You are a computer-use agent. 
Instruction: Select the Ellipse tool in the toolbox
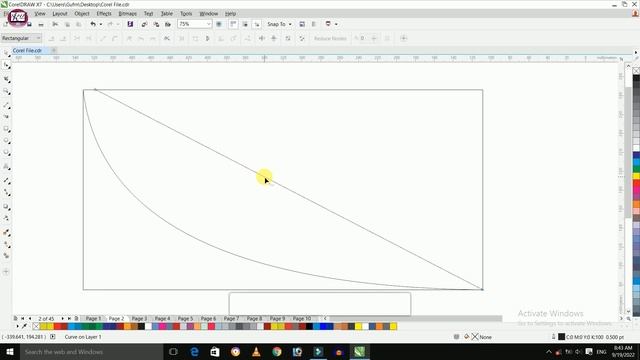click(x=7, y=141)
